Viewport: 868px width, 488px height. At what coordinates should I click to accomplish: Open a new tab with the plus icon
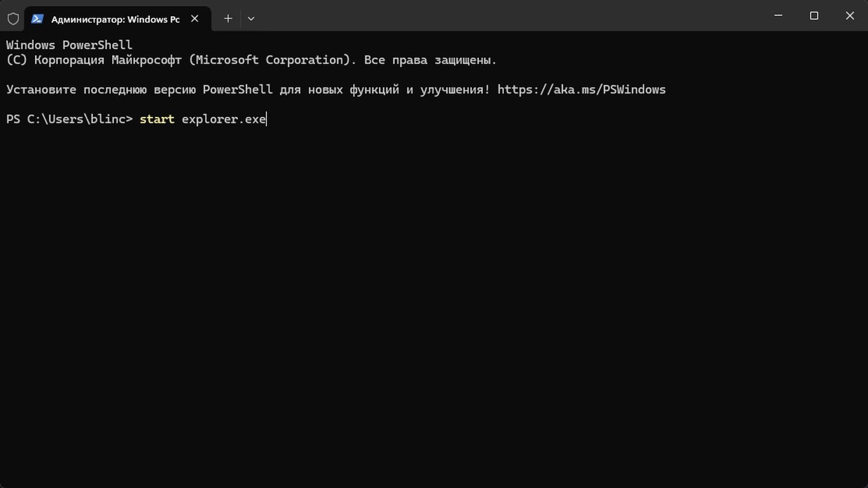coord(228,19)
